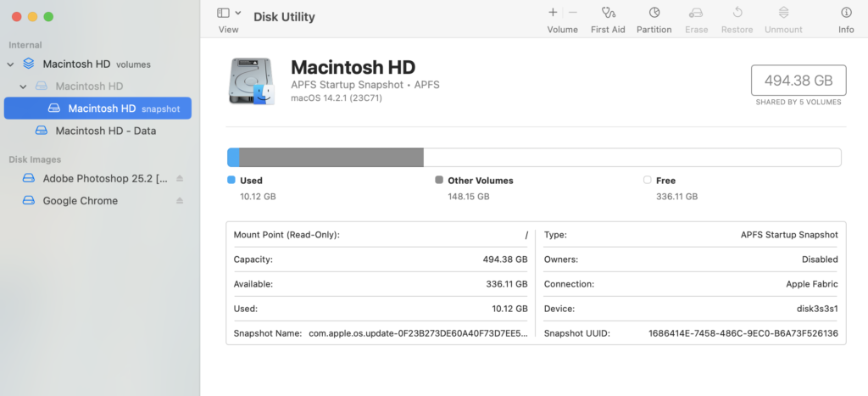
Task: Click the Snapshot Name value com.apple.os.update
Action: 418,333
